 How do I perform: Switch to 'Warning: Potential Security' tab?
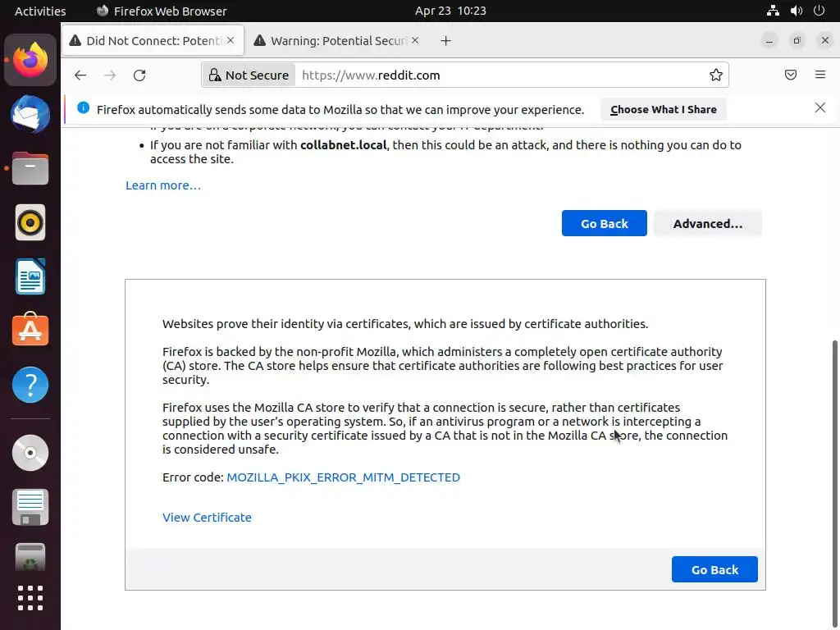click(x=337, y=41)
